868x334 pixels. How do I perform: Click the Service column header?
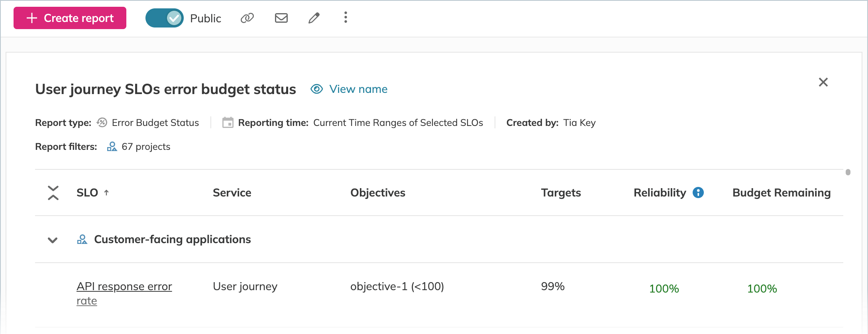point(232,193)
